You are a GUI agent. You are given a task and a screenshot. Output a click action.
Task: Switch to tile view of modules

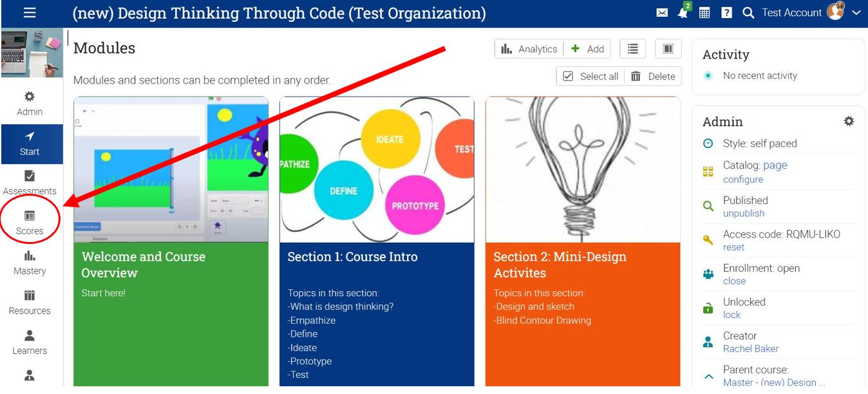coord(668,49)
